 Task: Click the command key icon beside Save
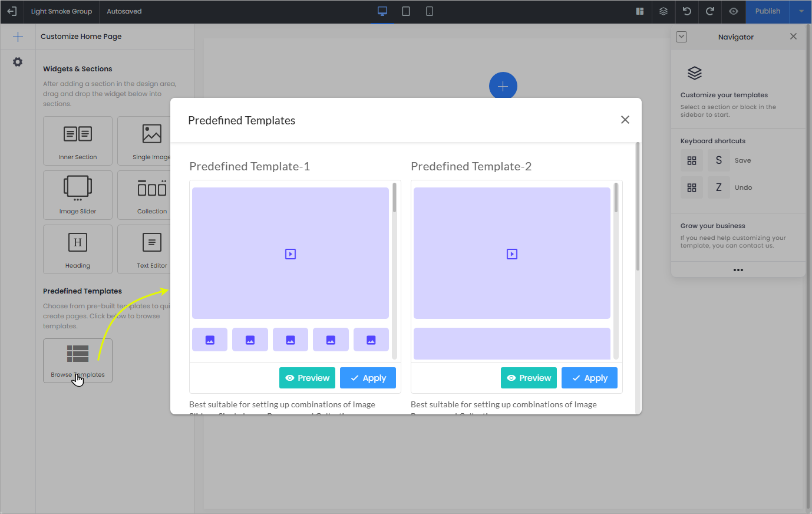692,160
